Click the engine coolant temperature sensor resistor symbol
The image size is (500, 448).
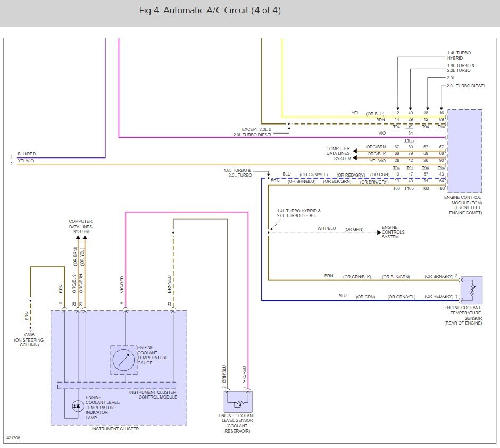coord(471,290)
